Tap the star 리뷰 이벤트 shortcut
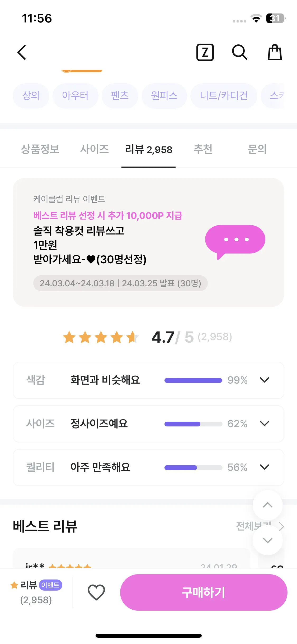297x644 pixels. [x=36, y=592]
